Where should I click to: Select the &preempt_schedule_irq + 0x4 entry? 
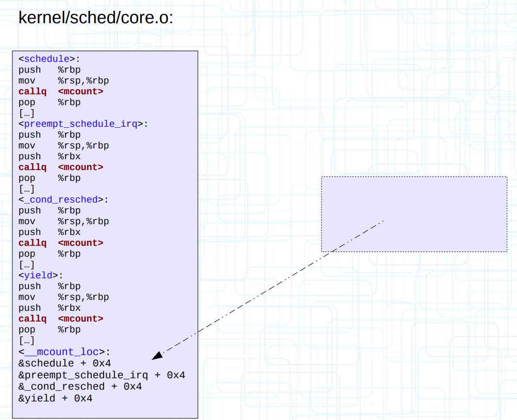(102, 375)
